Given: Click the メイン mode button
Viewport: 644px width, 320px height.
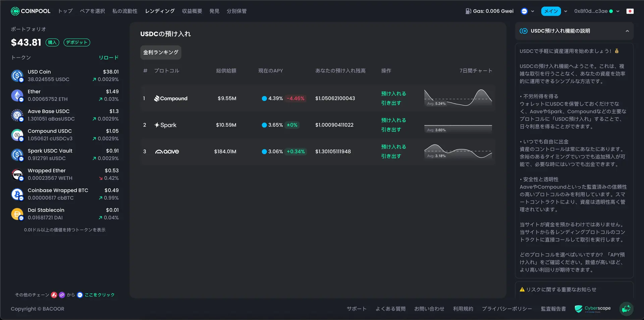Looking at the screenshot, I should click(x=551, y=11).
